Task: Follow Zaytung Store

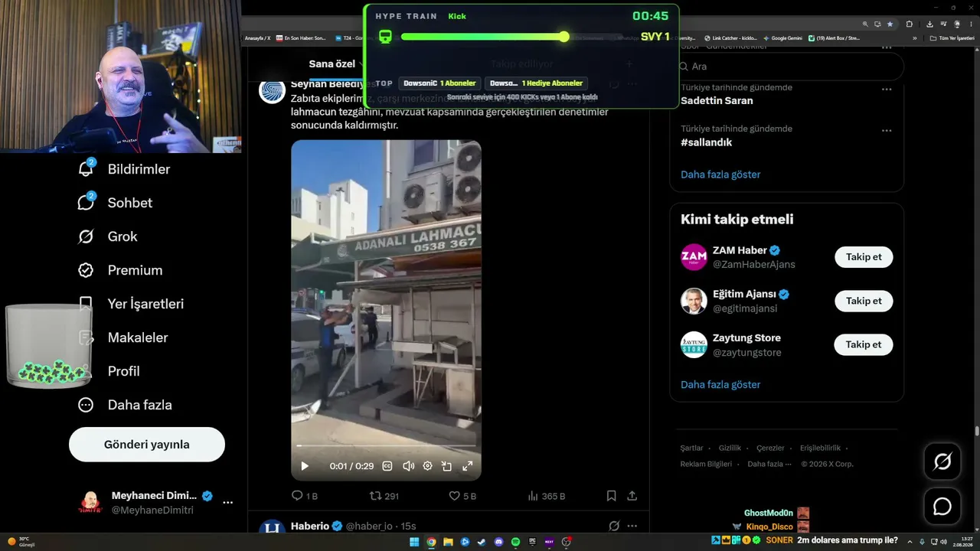Action: (x=864, y=344)
